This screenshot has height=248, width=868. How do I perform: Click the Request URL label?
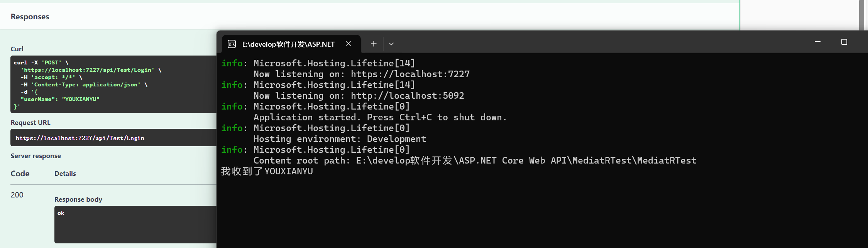point(30,123)
